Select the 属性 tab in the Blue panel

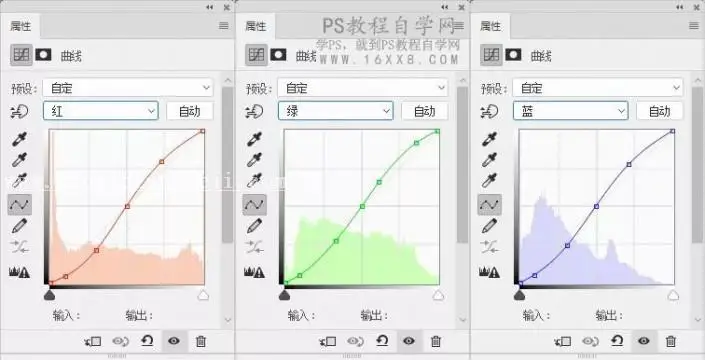coord(491,26)
